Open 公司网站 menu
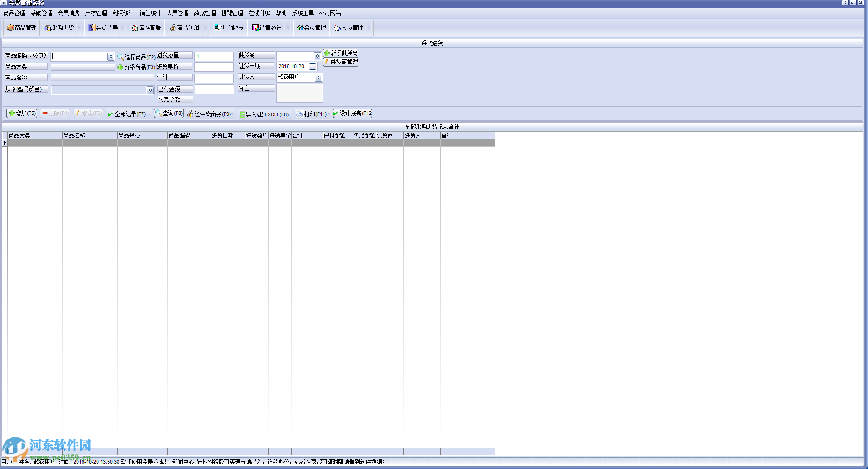868x469 pixels. tap(330, 13)
